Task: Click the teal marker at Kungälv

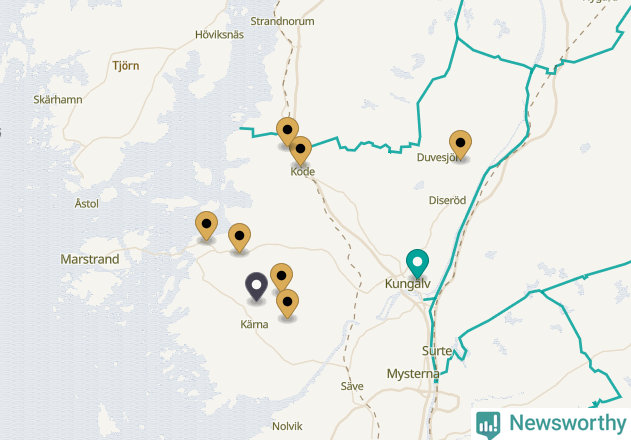Action: tap(417, 263)
